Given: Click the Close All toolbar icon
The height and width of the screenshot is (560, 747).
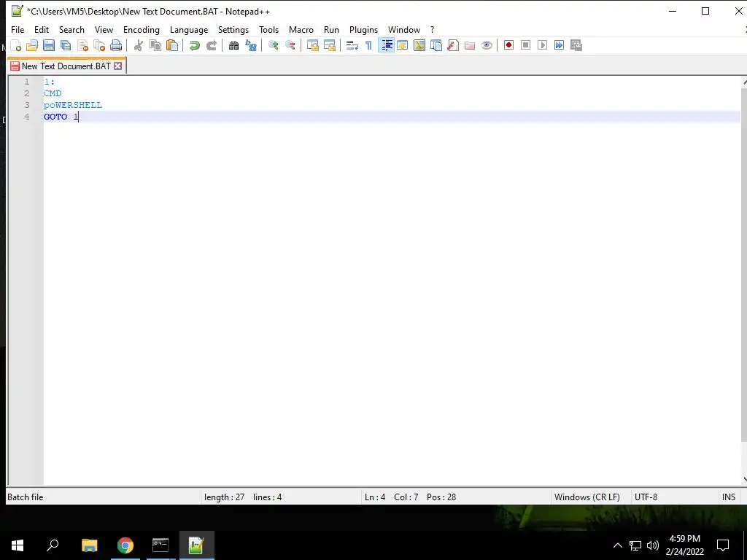Looking at the screenshot, I should coord(99,45).
